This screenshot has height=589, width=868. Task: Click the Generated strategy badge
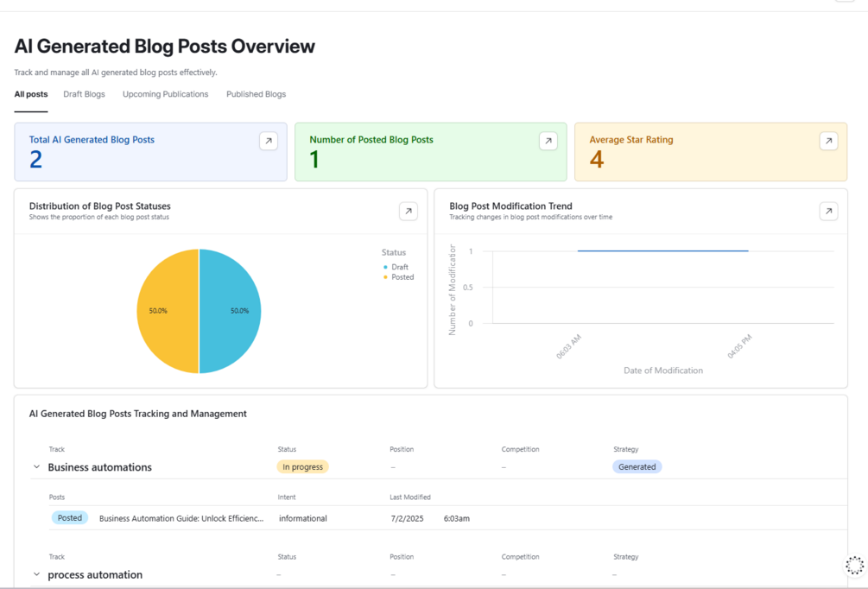click(637, 466)
